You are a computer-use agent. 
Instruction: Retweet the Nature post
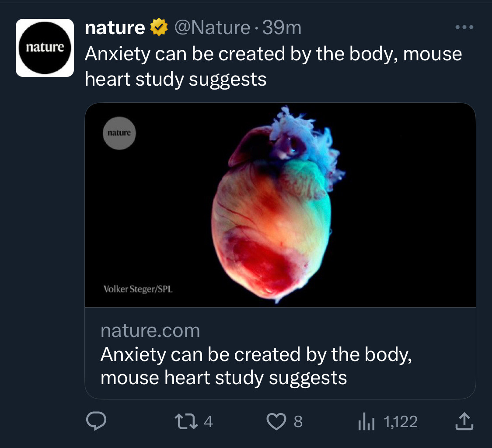point(186,421)
